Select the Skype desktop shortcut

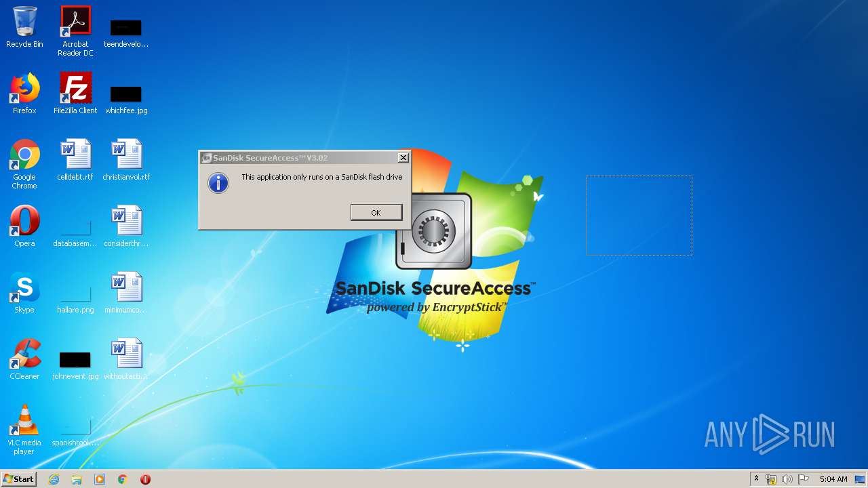tap(24, 293)
